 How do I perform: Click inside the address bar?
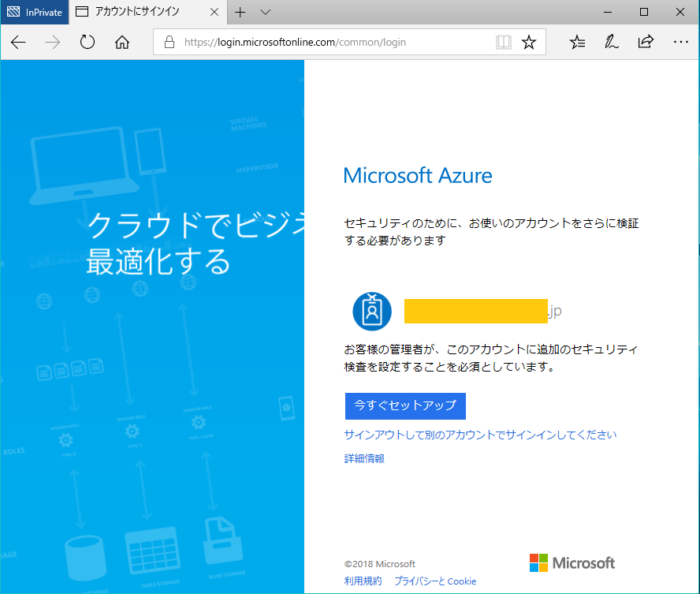[x=315, y=42]
